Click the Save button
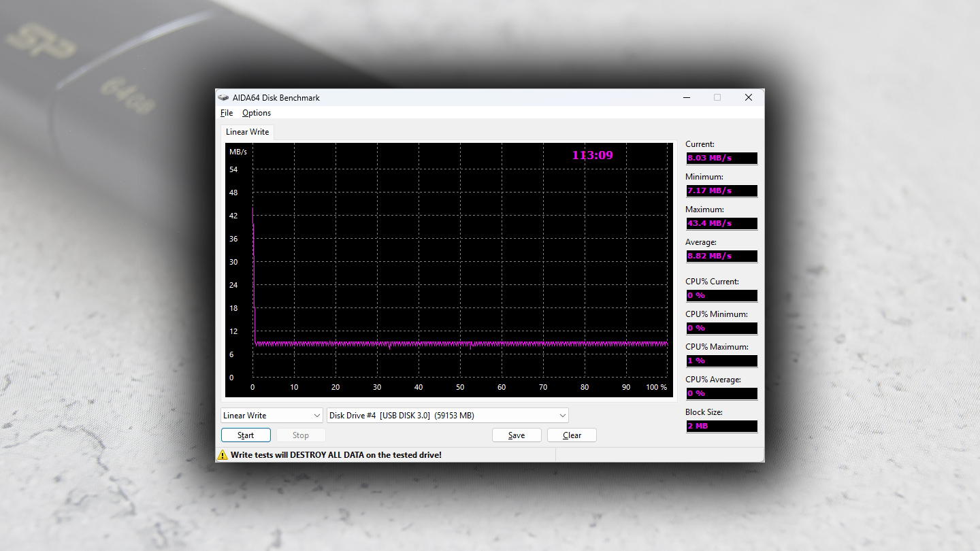 (517, 435)
